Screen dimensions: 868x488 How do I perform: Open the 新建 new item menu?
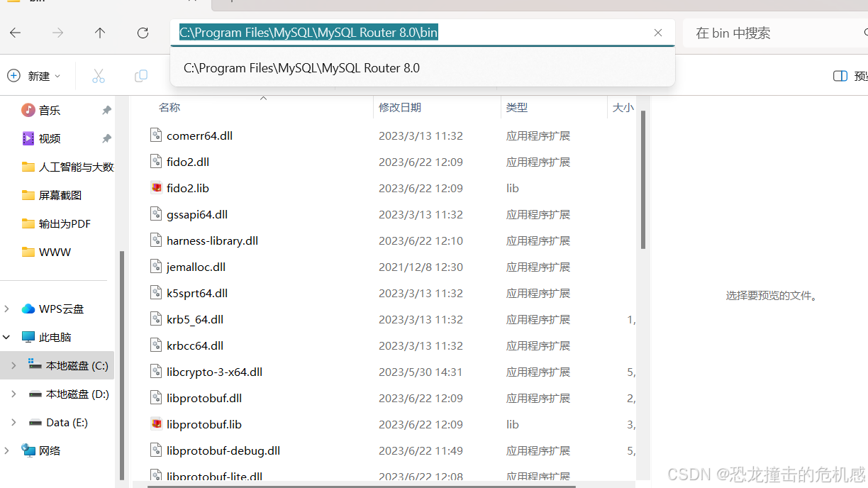coord(33,76)
